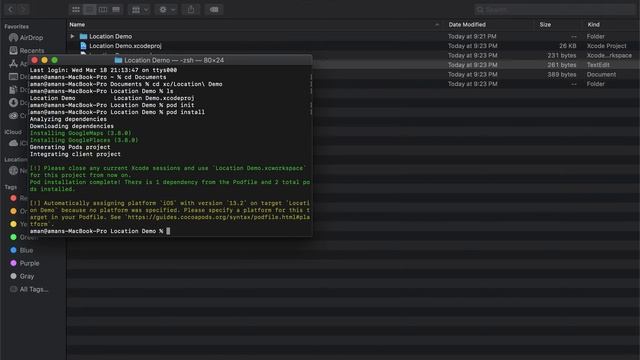640x360 pixels.
Task: Click the Share button in Finder toolbar
Action: (x=191, y=9)
